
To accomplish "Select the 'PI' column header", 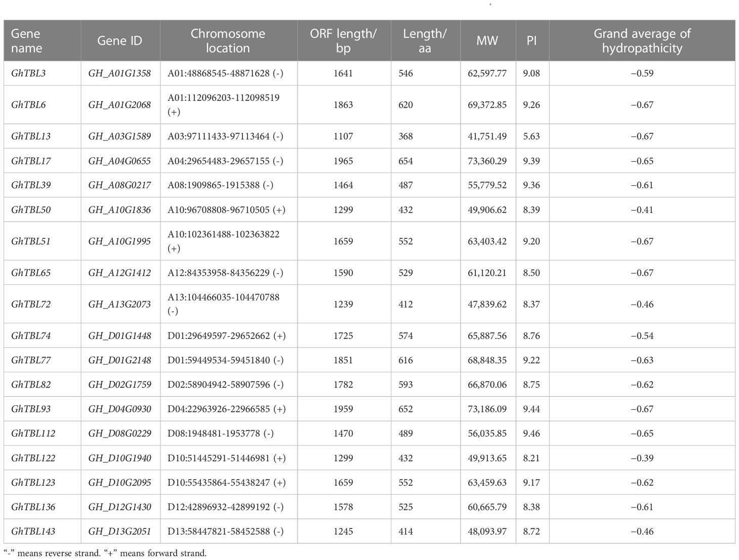I will point(531,41).
